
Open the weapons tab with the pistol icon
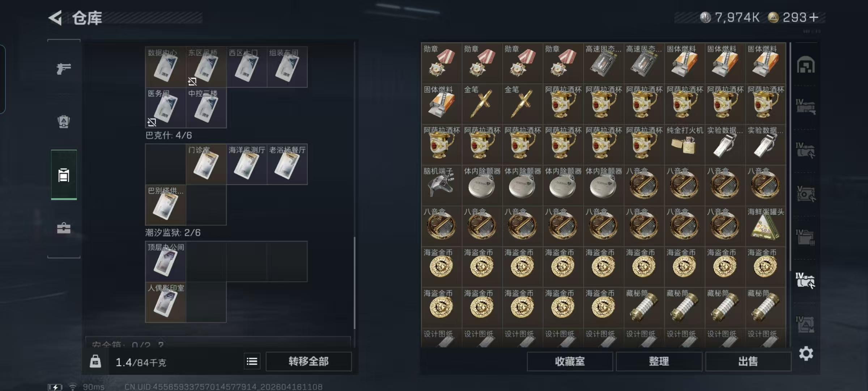point(64,68)
